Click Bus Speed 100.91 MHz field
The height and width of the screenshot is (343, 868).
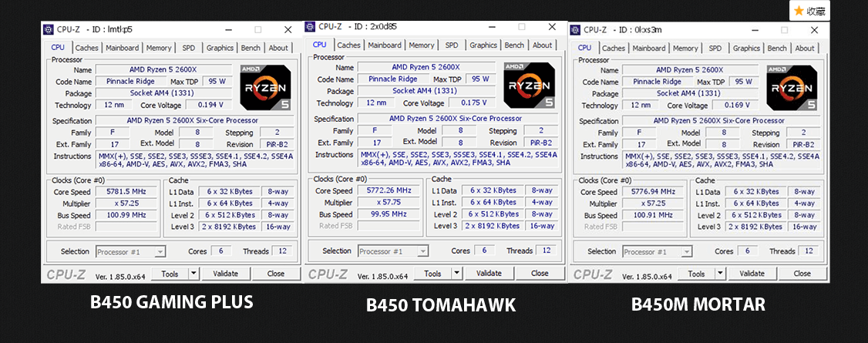click(653, 216)
